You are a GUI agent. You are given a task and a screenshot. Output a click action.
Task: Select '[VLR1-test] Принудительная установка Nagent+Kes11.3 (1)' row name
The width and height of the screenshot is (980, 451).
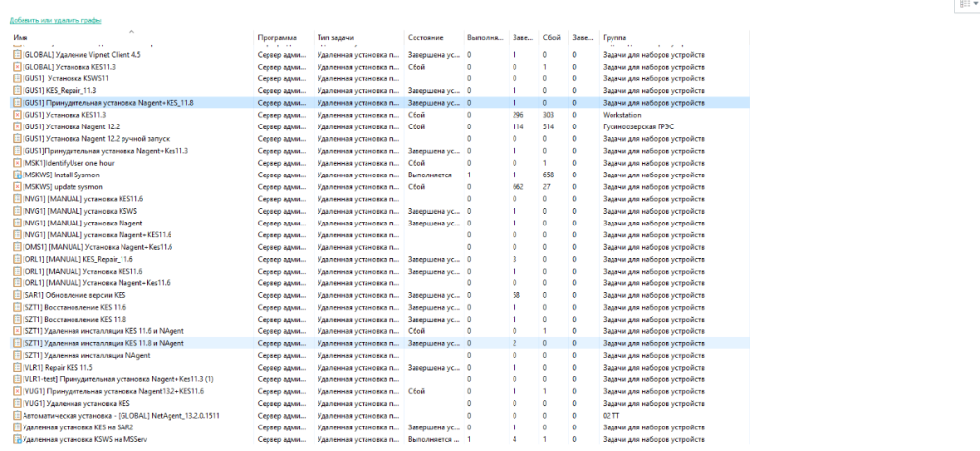(119, 379)
